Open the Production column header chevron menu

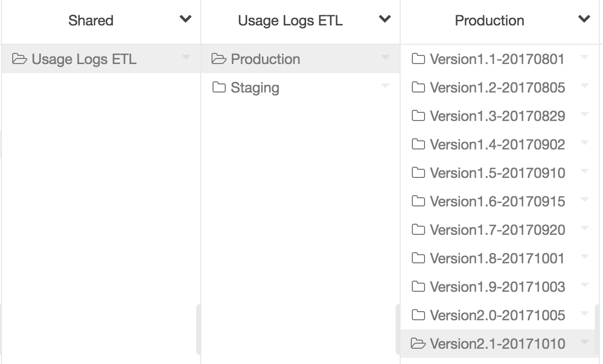point(585,19)
